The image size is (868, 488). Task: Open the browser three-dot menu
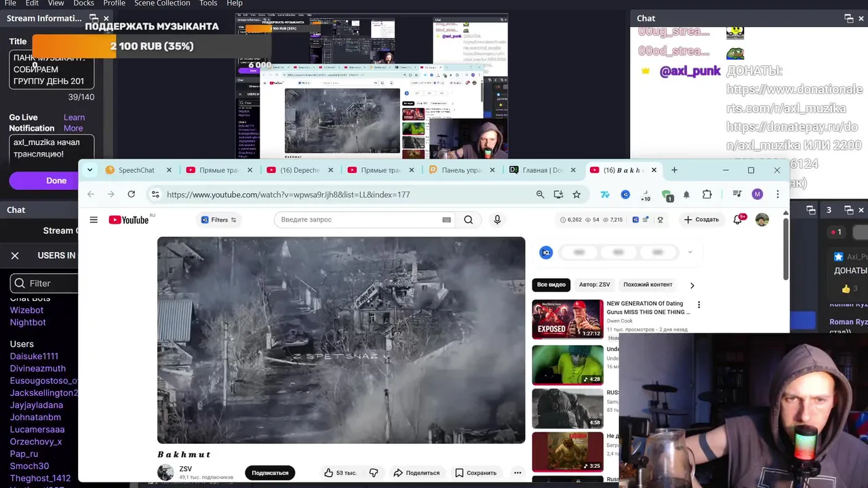[777, 195]
